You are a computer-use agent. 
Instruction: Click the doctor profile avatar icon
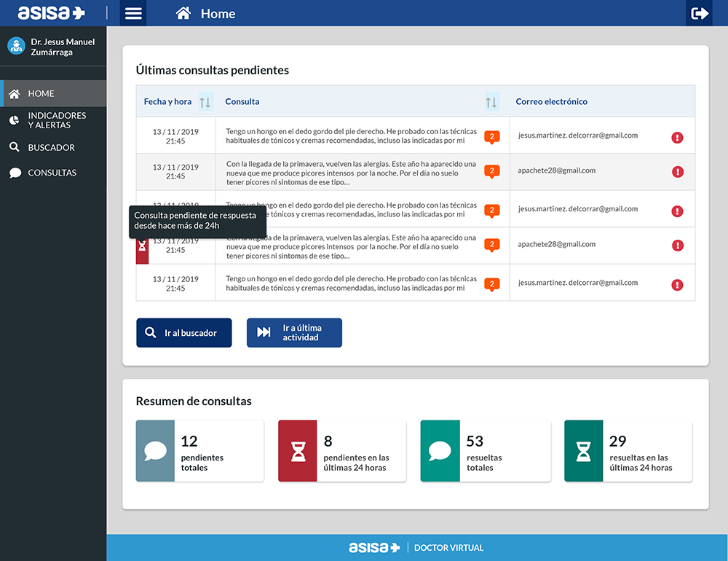[x=16, y=47]
